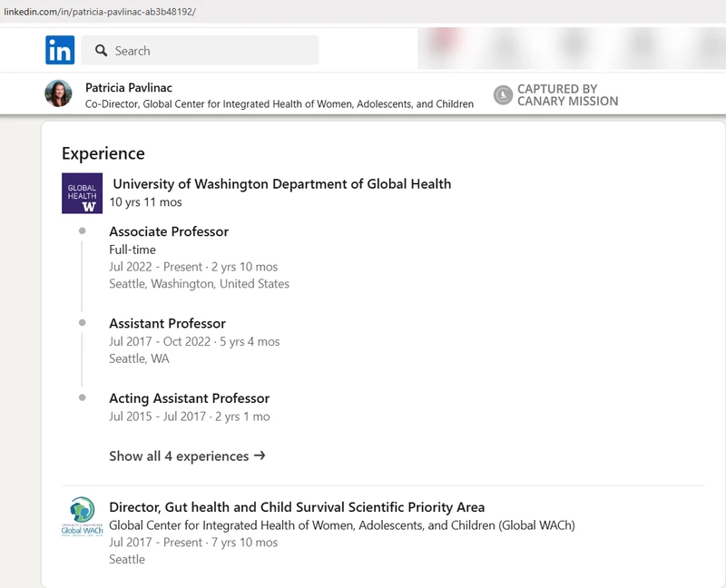Select the text 'Seattle, Washington, United States'
This screenshot has height=588, width=726.
[199, 283]
